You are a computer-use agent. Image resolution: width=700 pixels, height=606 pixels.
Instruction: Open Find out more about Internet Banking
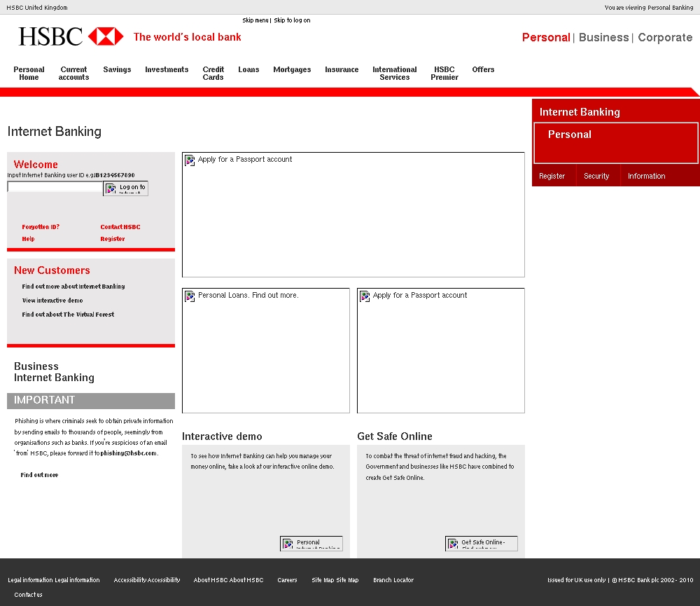click(x=73, y=287)
